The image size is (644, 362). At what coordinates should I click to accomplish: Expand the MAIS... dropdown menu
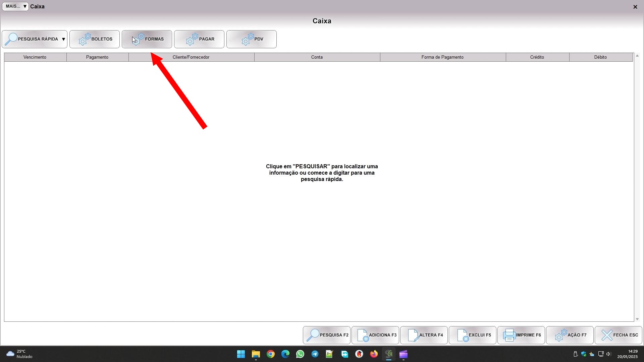15,6
